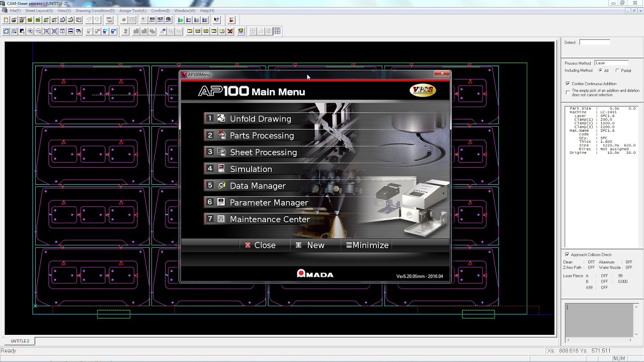
Task: Click the VPSS logo badge
Action: [423, 90]
